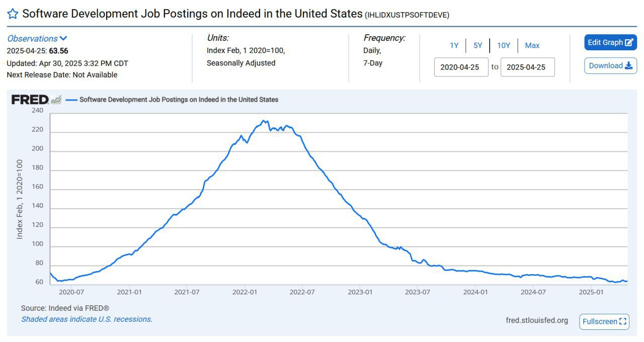Click the FRED logo in the chart

pyautogui.click(x=30, y=100)
